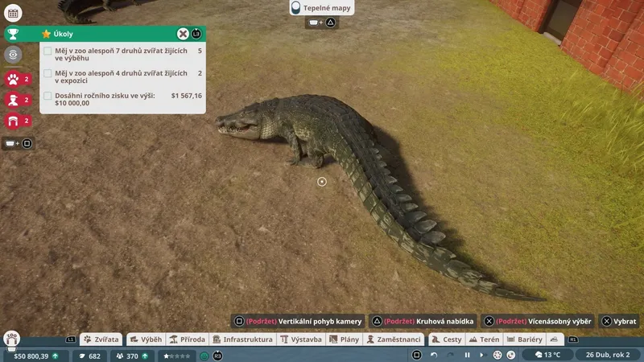This screenshot has width=644, height=362.
Task: Undo the last action
Action: (x=434, y=355)
